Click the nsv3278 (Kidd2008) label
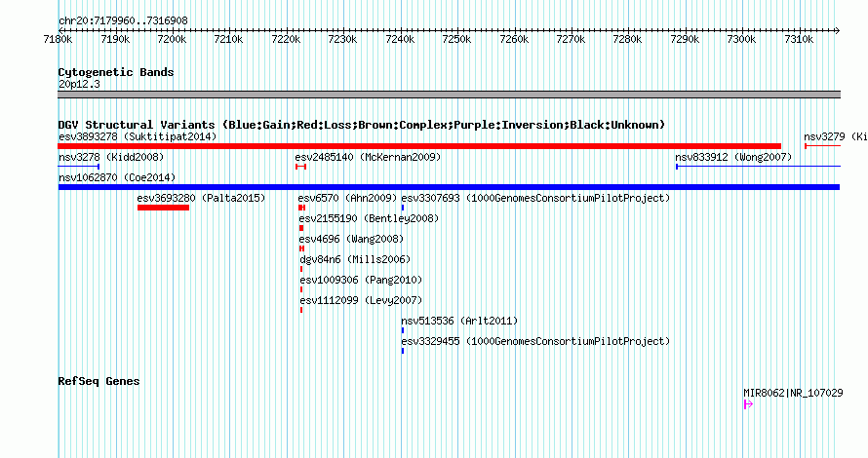 click(x=111, y=157)
